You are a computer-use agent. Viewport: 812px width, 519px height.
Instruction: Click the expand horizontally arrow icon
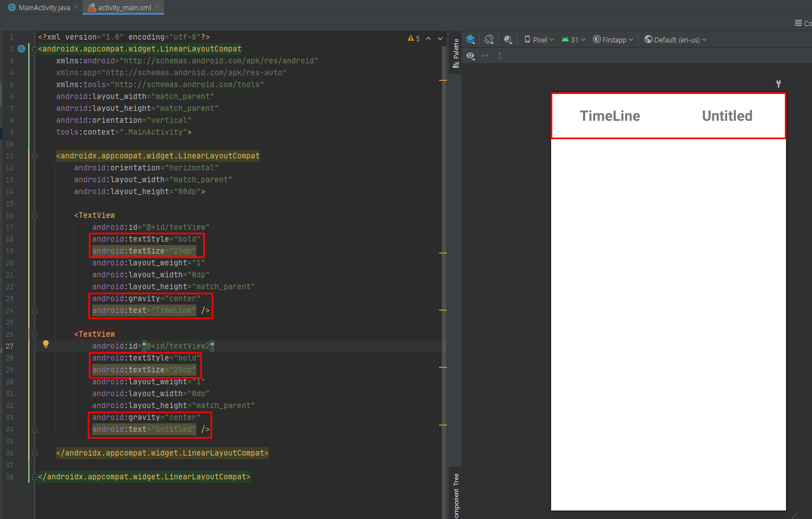pyautogui.click(x=485, y=55)
